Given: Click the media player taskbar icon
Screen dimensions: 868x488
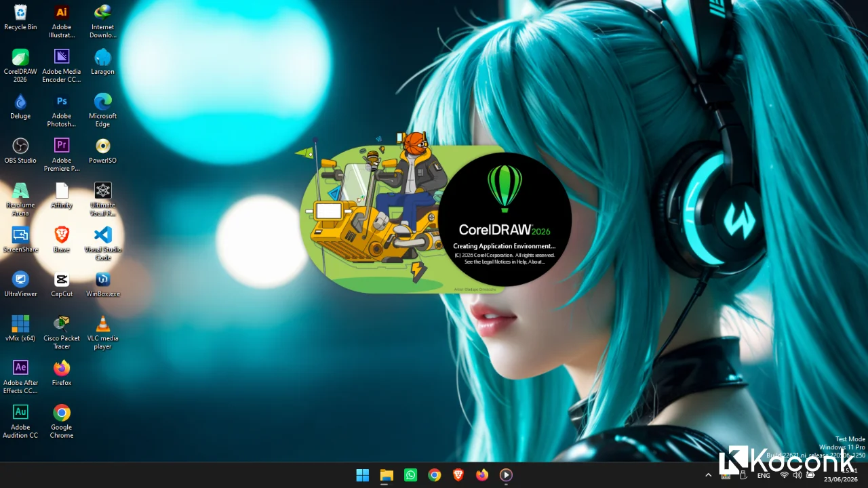Looking at the screenshot, I should coord(506,475).
